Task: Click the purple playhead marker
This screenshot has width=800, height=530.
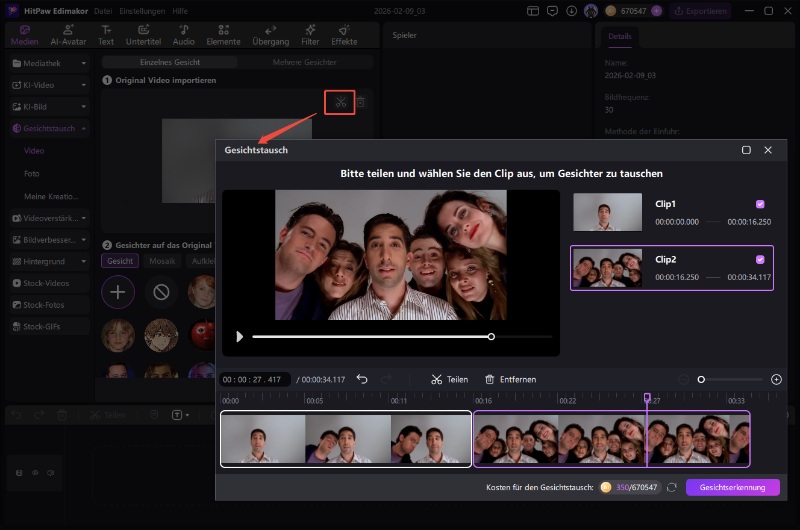Action: [x=647, y=397]
